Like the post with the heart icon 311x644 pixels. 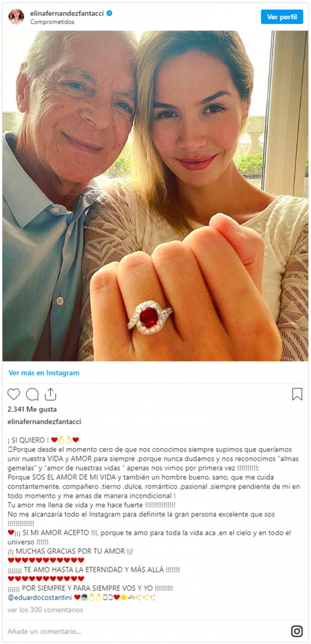click(14, 394)
